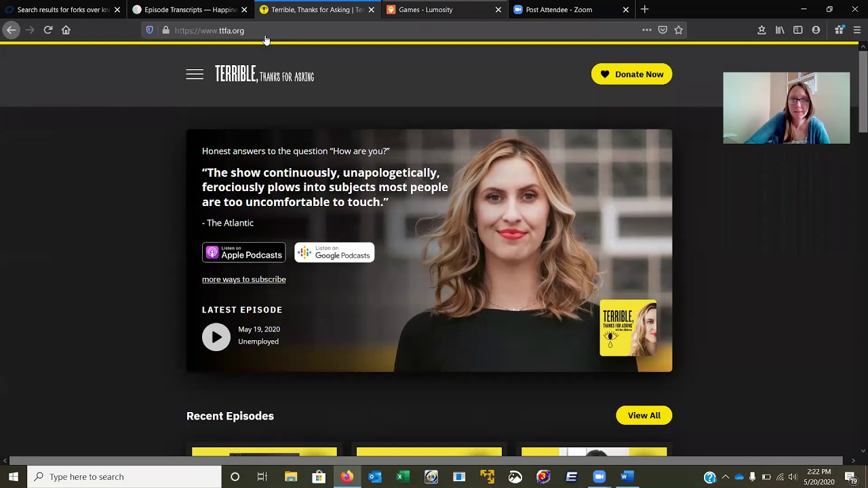The height and width of the screenshot is (488, 868).
Task: Open Zoom from the Windows taskbar
Action: click(x=599, y=476)
